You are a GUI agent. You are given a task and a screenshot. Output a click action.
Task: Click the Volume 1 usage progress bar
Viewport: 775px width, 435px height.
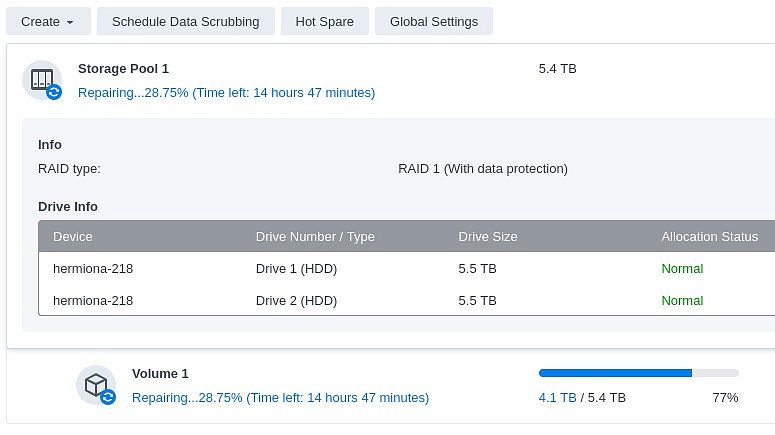(638, 373)
